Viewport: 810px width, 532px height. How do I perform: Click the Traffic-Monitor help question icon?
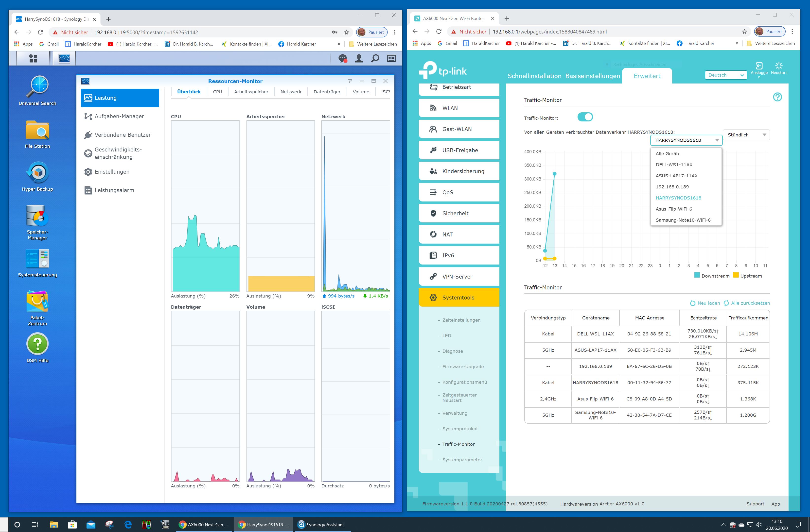click(x=777, y=97)
